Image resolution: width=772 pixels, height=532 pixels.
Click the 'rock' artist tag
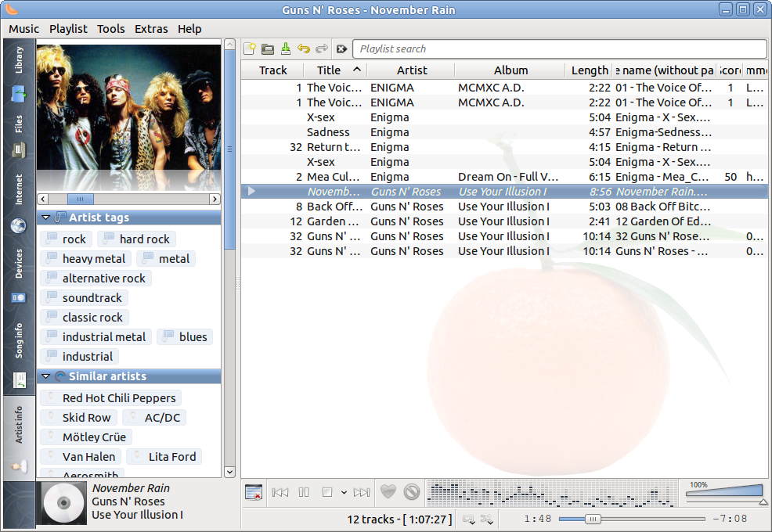66,239
